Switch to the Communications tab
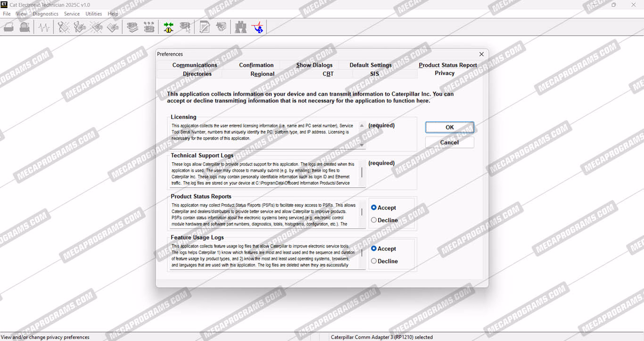 coord(194,65)
